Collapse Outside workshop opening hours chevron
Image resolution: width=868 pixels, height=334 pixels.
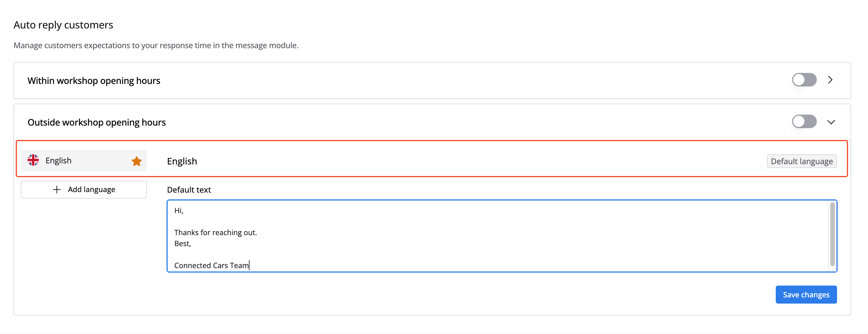[831, 122]
